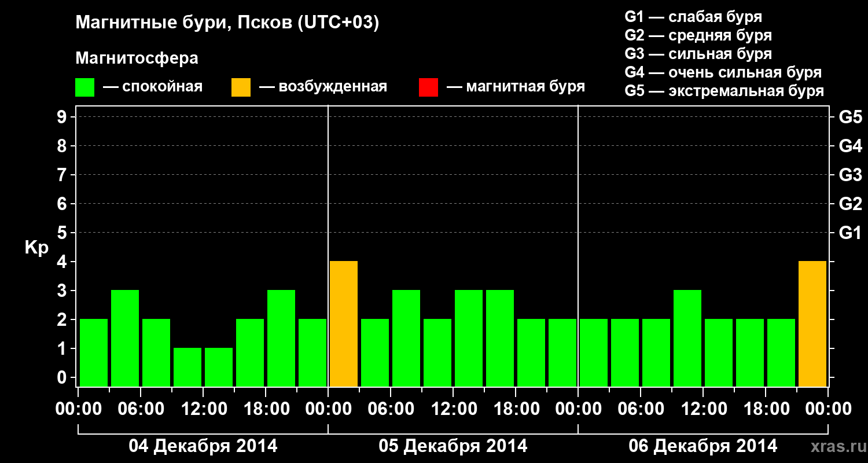Click the G3 label on the right axis
This screenshot has height=463, width=868.
(x=850, y=175)
